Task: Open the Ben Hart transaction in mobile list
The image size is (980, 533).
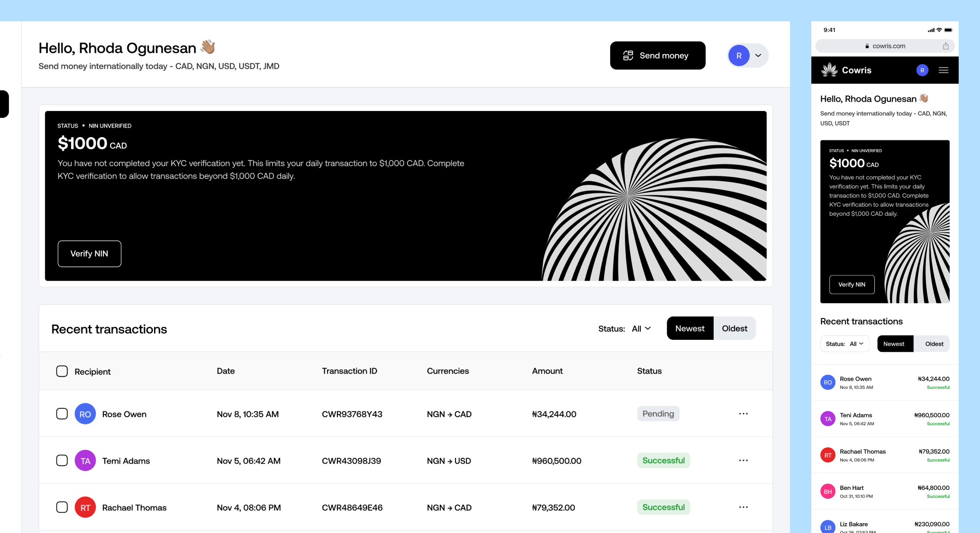Action: [x=885, y=491]
